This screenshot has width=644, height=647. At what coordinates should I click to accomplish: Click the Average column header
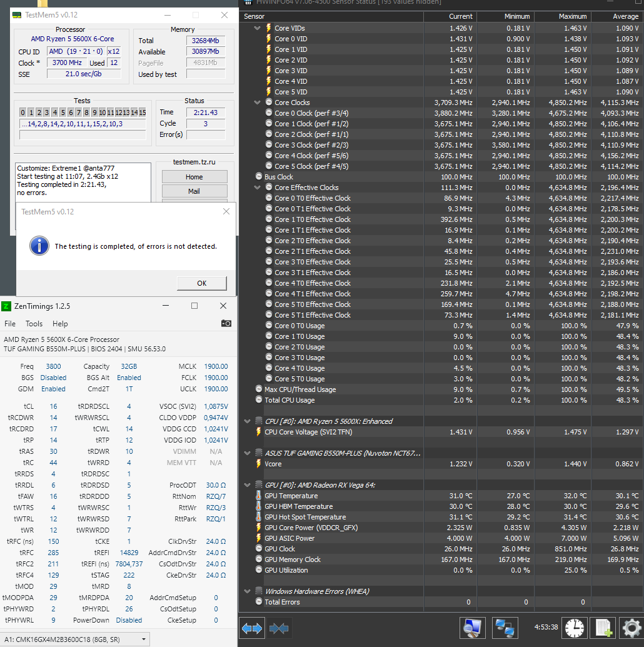(617, 16)
